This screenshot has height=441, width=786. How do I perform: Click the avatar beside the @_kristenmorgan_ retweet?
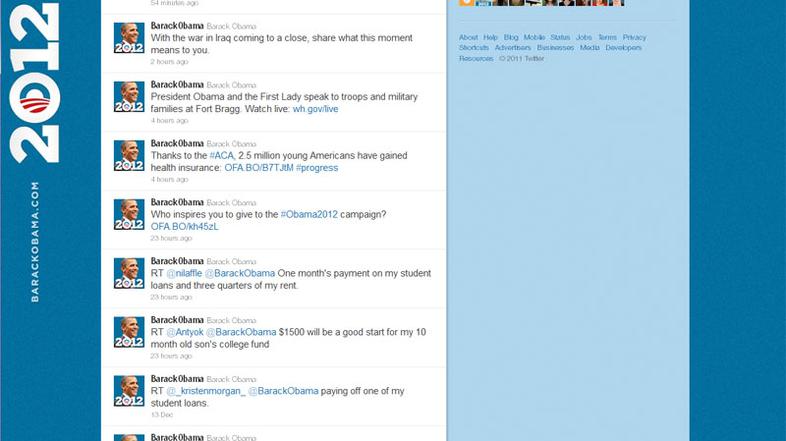(x=129, y=391)
